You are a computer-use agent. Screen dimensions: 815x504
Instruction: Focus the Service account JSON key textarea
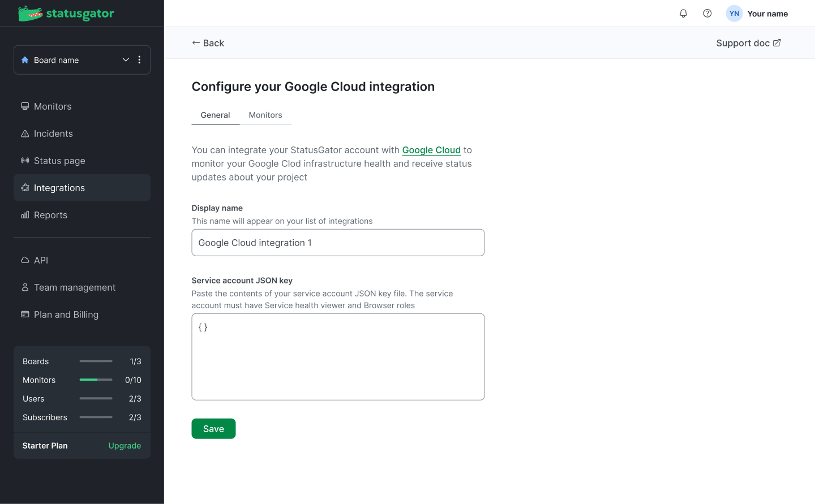click(x=338, y=357)
